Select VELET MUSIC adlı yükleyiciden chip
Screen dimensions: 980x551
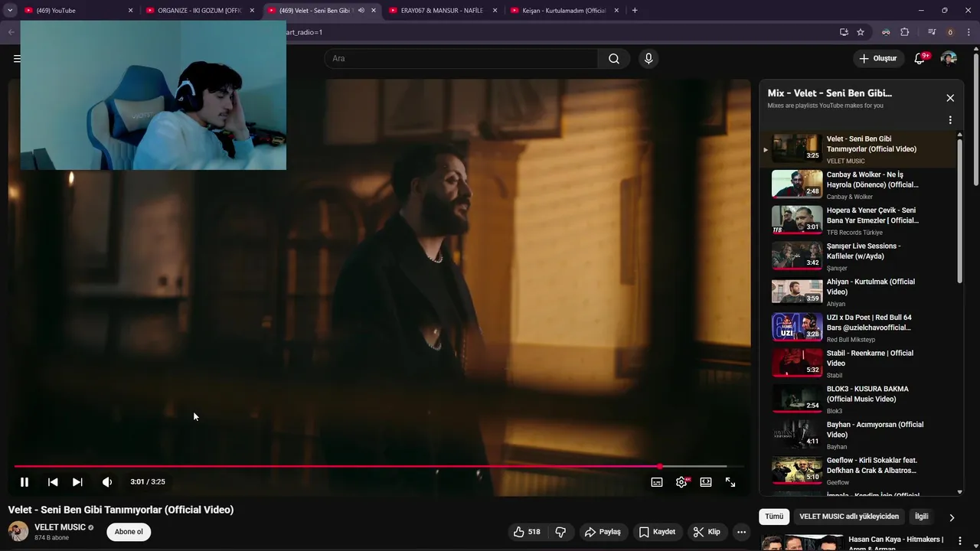click(849, 517)
